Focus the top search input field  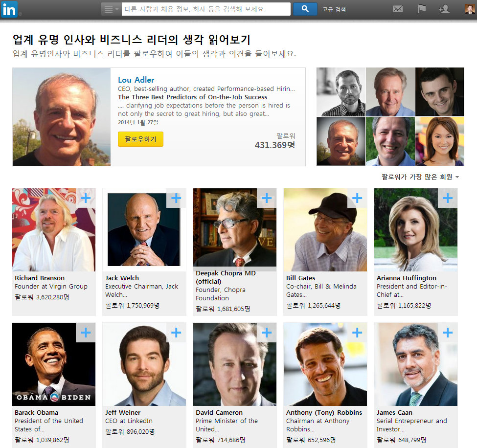[206, 9]
